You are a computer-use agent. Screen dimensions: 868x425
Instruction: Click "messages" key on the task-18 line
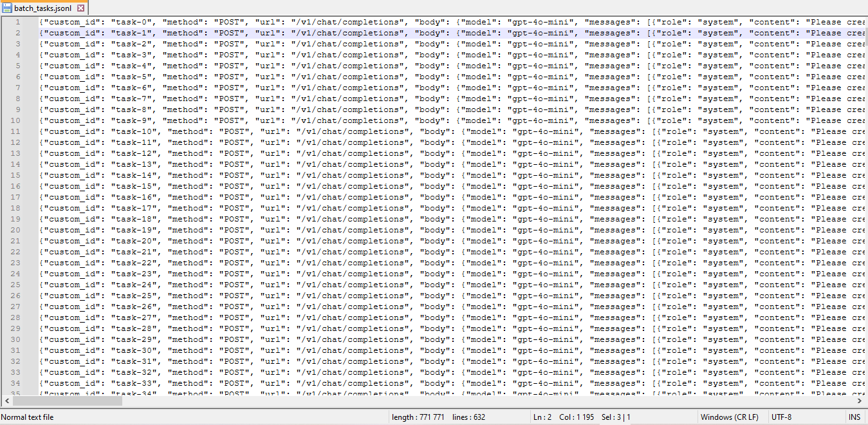coord(616,219)
